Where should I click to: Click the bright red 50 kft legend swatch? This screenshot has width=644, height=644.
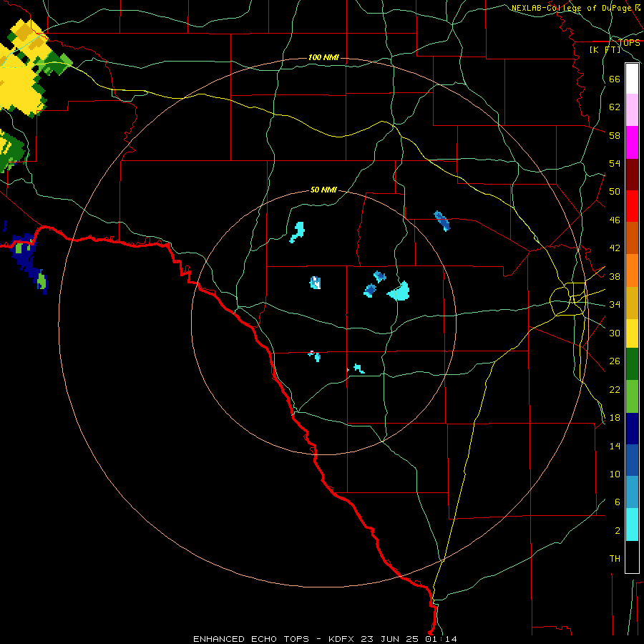[632, 206]
